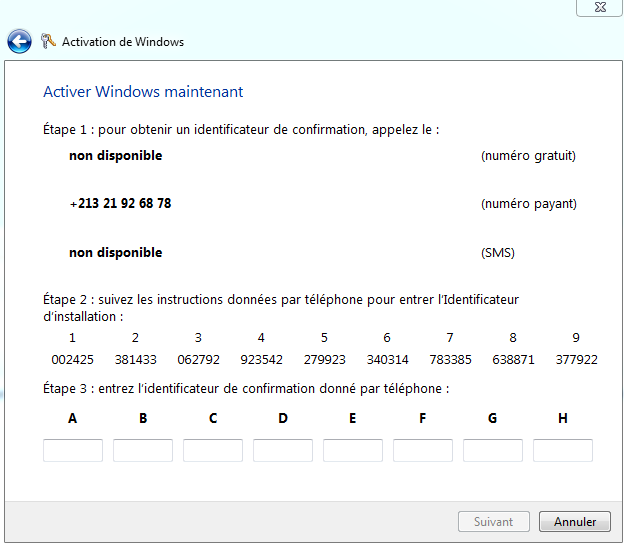Focus the input field under letter F

tap(423, 450)
